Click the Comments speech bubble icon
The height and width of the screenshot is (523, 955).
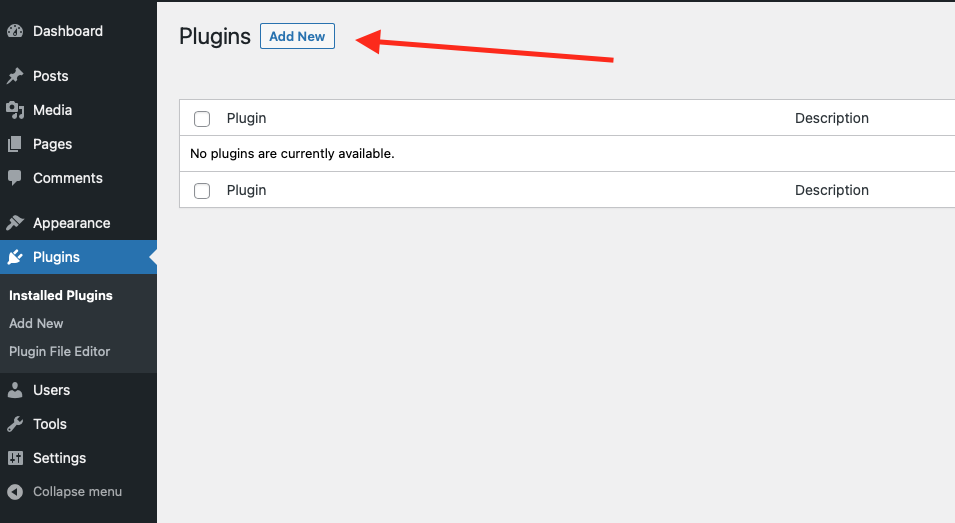(15, 178)
